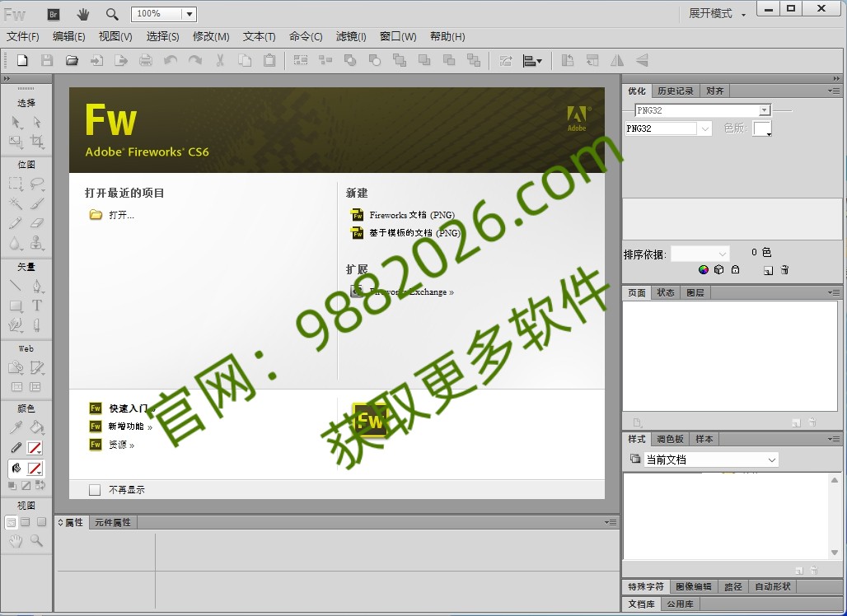Click the Open folder toolbar icon
This screenshot has width=847, height=616.
[72, 60]
